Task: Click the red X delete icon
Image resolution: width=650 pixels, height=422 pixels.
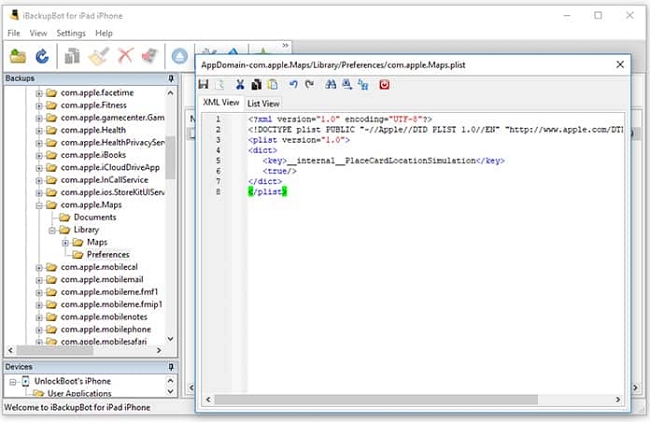Action: [126, 57]
